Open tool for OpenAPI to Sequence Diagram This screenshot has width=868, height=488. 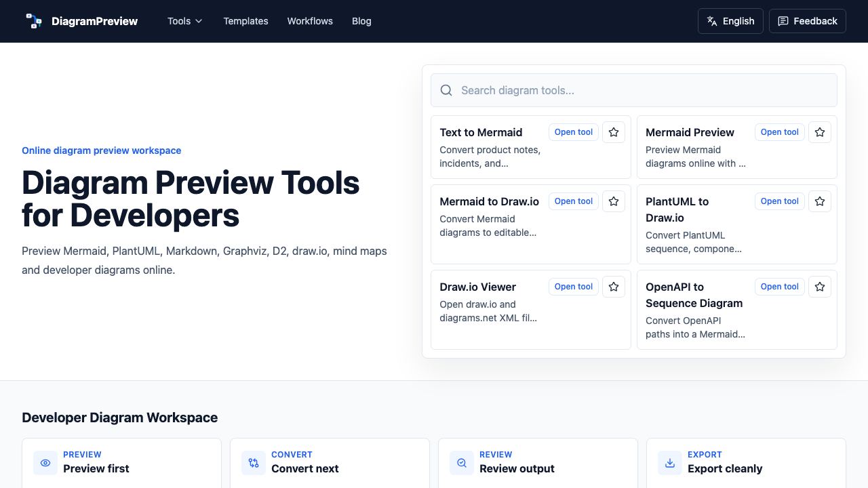coord(780,287)
